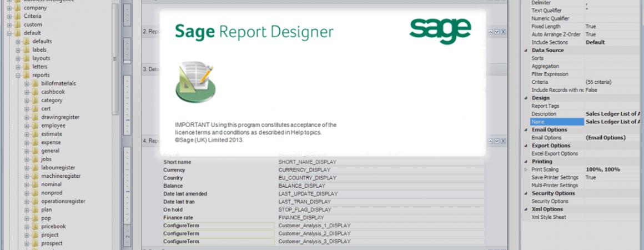Click the category folder icon
This screenshot has height=250, width=644.
click(x=35, y=101)
